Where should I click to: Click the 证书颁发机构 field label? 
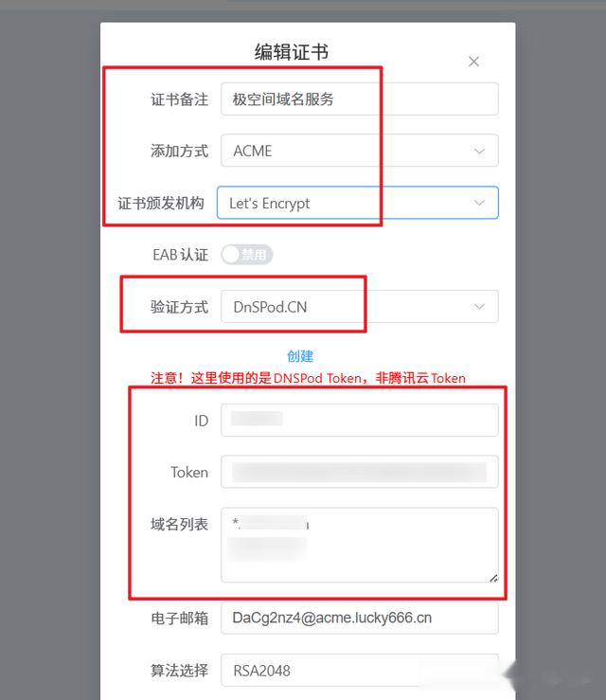click(x=161, y=203)
